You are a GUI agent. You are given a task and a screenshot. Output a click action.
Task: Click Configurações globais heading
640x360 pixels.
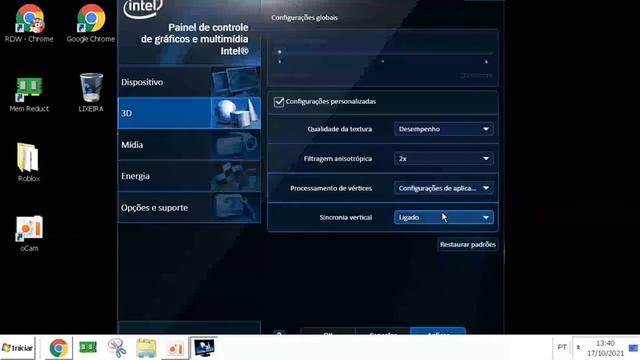[x=304, y=18]
